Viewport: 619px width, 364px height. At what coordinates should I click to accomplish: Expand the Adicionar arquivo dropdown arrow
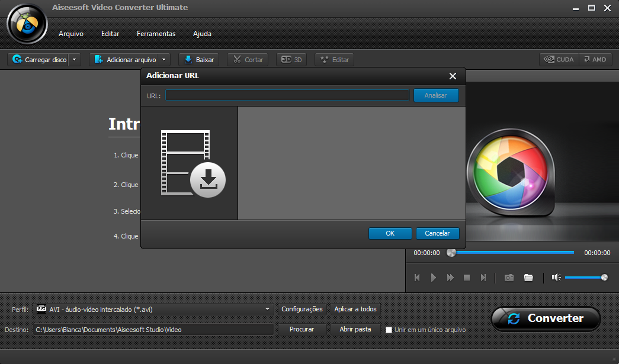point(164,60)
